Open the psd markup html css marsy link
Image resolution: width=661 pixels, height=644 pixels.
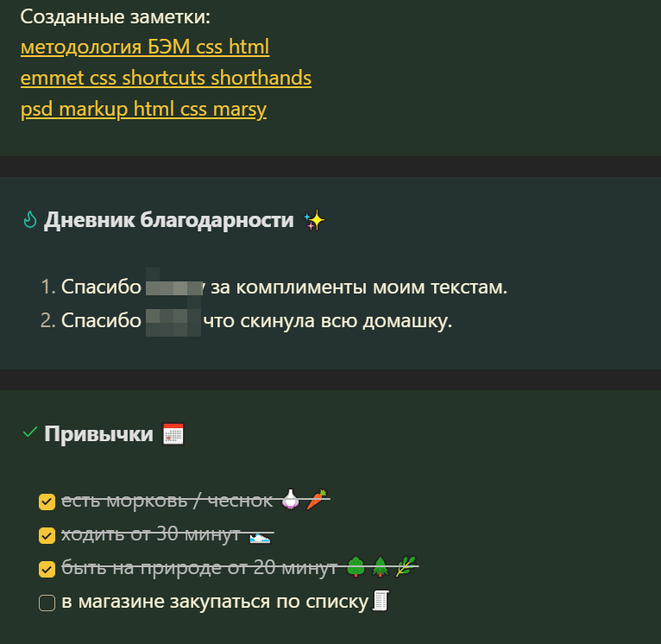pyautogui.click(x=143, y=110)
